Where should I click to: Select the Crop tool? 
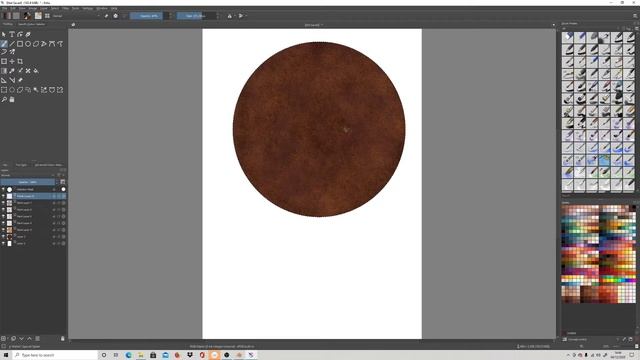20,61
